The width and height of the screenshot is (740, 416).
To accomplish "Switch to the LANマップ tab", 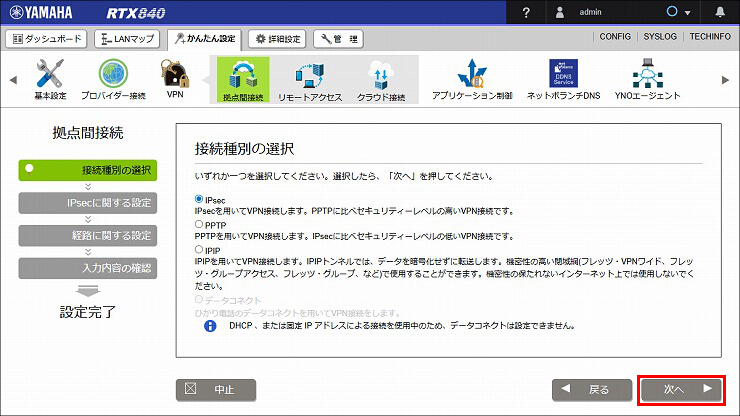I will tap(127, 39).
